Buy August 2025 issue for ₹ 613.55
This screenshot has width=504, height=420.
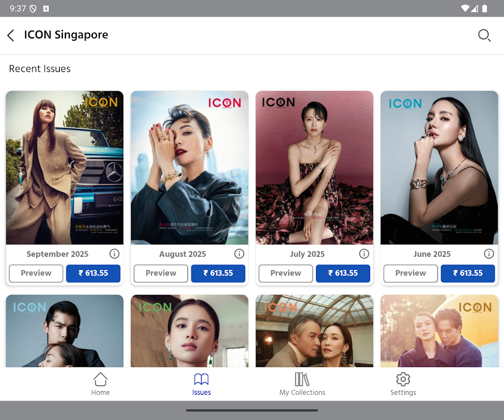coord(218,273)
